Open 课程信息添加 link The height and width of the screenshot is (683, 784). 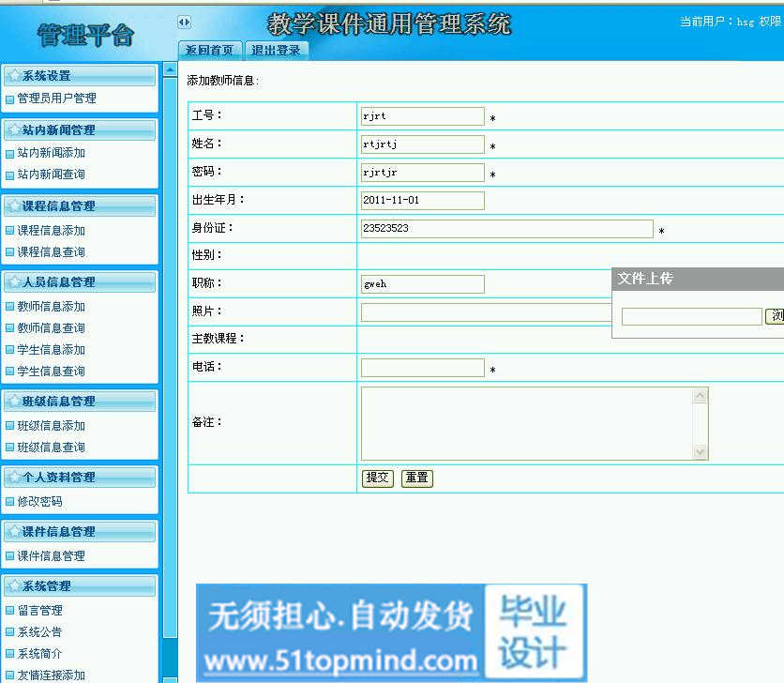[x=52, y=231]
